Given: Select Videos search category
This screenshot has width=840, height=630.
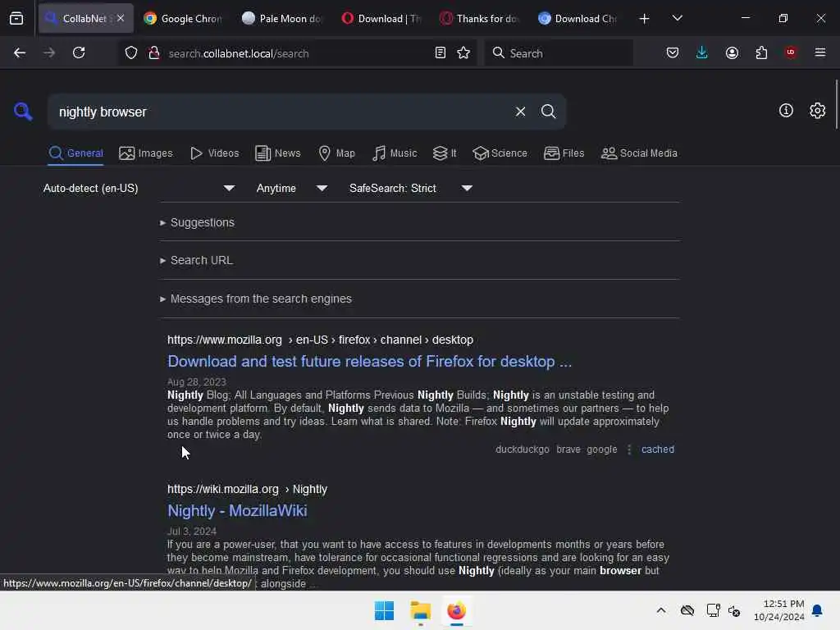Looking at the screenshot, I should pyautogui.click(x=214, y=153).
